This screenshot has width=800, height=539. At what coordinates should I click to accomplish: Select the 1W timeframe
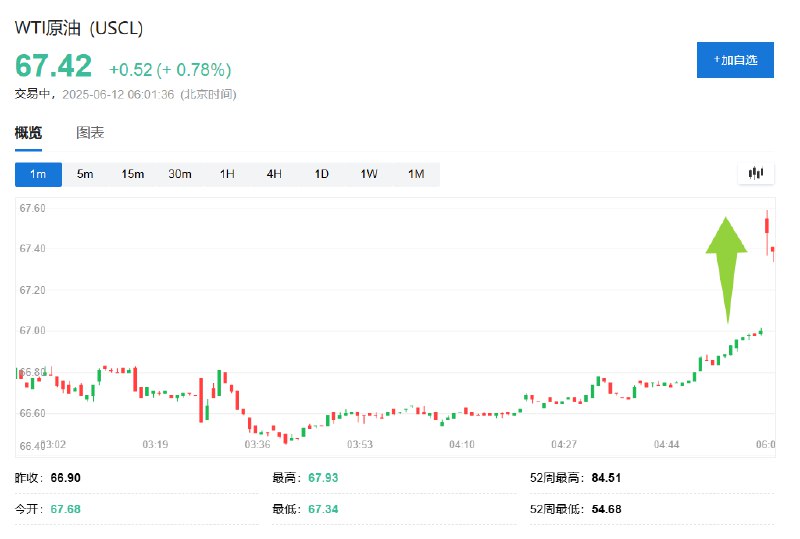point(369,175)
